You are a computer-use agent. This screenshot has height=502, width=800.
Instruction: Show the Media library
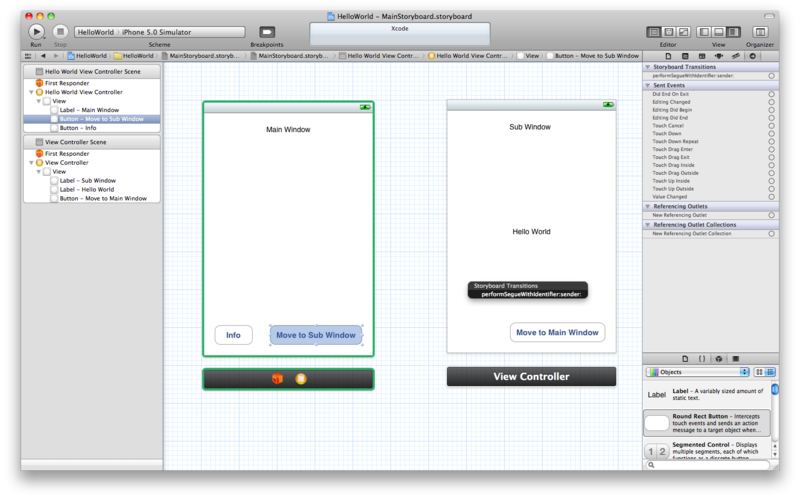pyautogui.click(x=736, y=359)
